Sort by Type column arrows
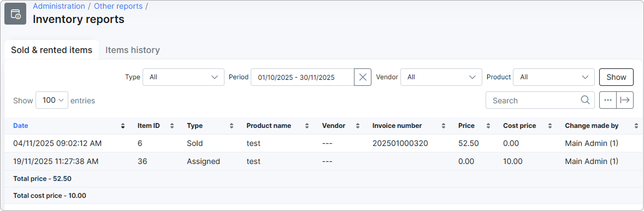This screenshot has height=211, width=644. click(x=232, y=126)
